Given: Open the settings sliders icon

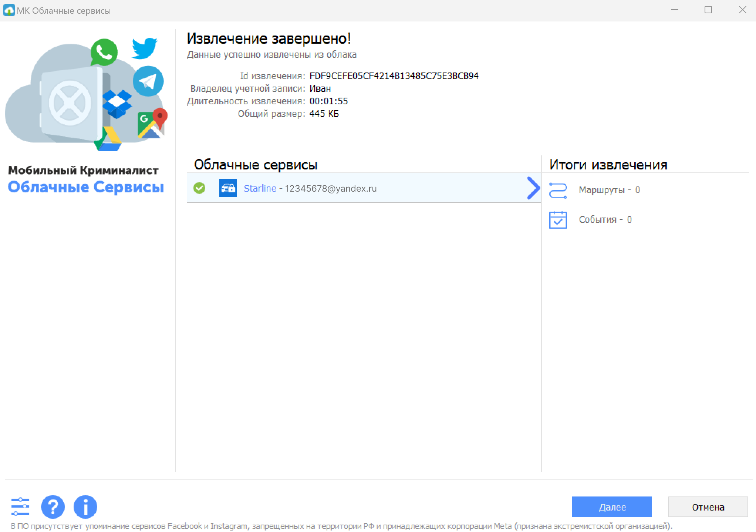Looking at the screenshot, I should [x=20, y=506].
